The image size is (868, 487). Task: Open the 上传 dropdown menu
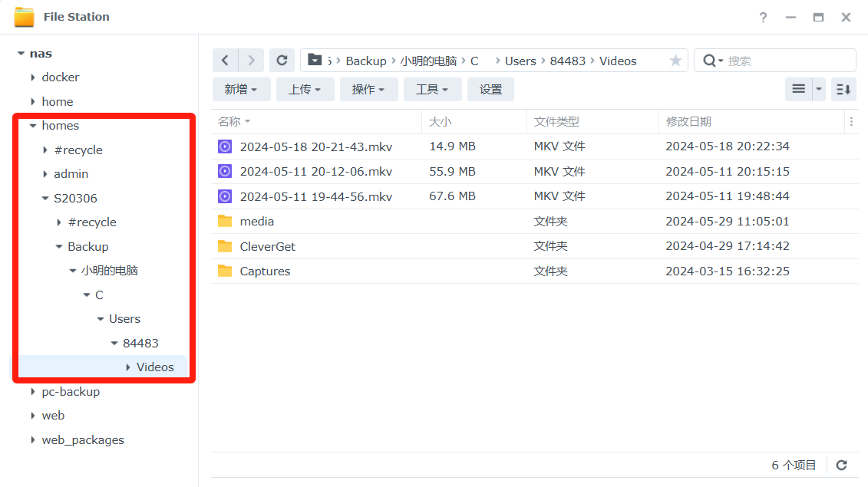(x=305, y=90)
